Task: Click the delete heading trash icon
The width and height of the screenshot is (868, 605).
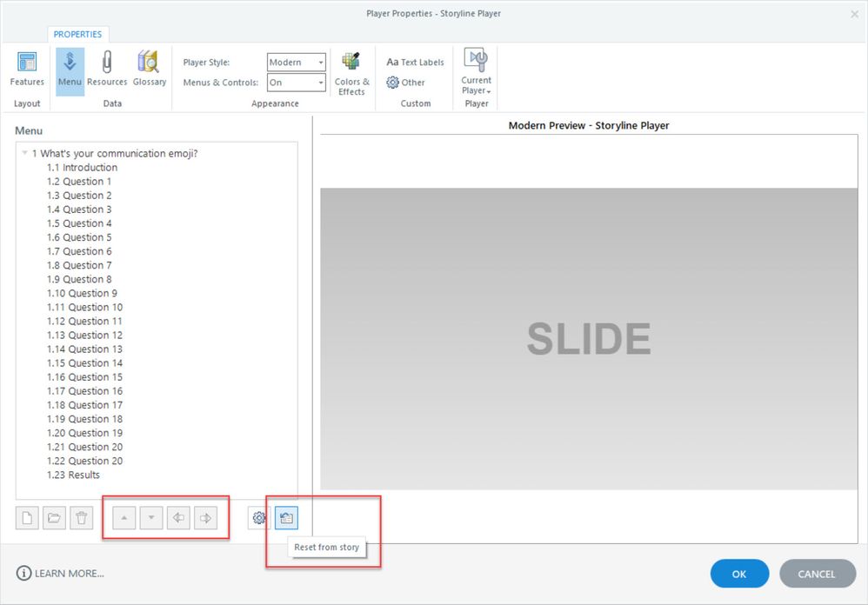Action: pyautogui.click(x=82, y=518)
